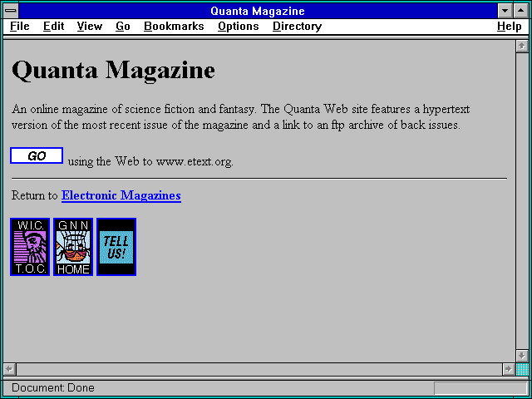Click the 'Quanta Magazine' page heading
This screenshot has height=399, width=532.
pos(113,71)
